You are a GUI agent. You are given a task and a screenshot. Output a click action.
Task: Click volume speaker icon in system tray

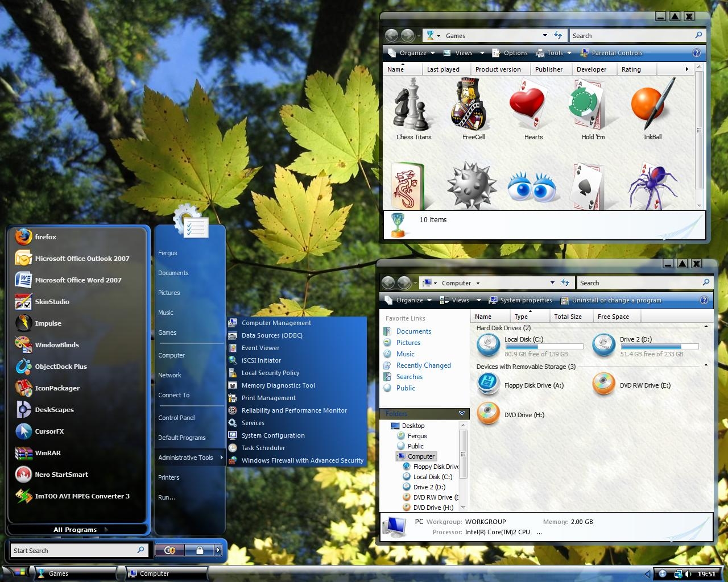(x=688, y=574)
